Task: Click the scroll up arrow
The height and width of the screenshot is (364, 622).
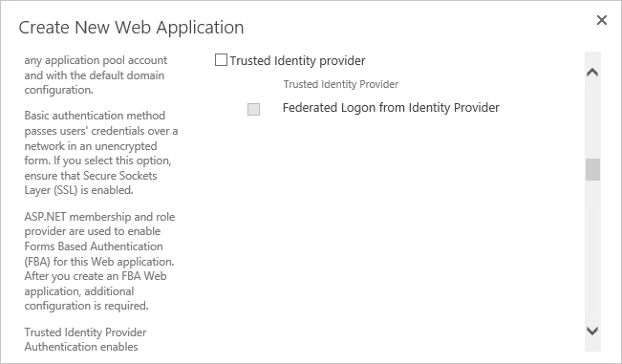Action: 592,73
